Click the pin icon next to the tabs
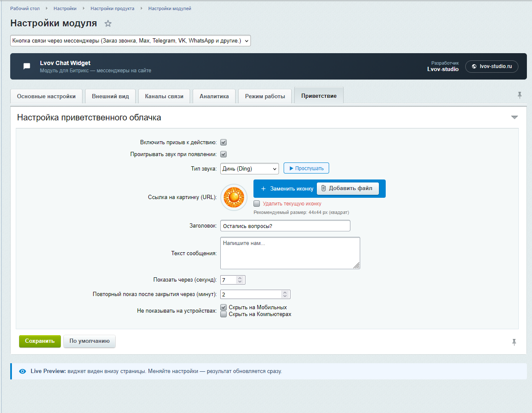Screen dimensions: 532x413 coord(520,95)
